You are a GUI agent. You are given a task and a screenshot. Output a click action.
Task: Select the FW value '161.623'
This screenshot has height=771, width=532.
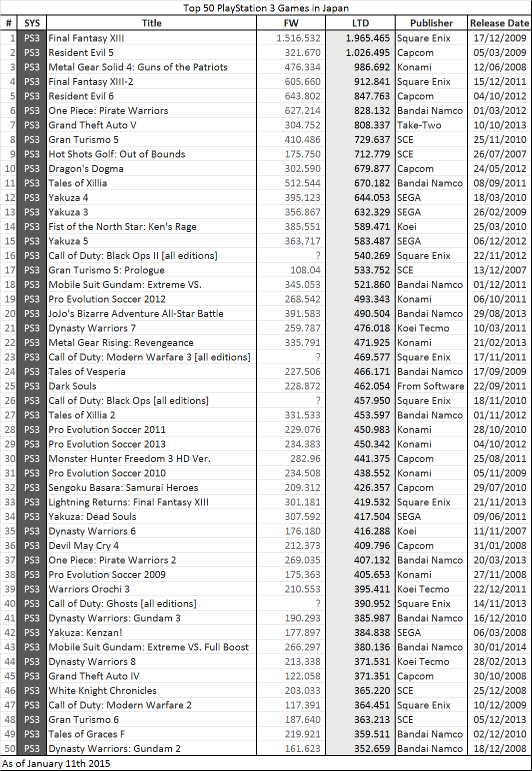[291, 748]
